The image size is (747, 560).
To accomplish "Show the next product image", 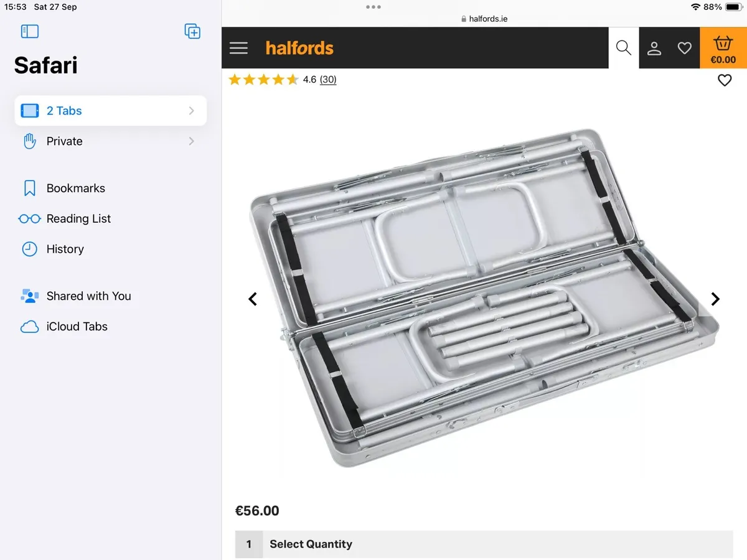I will tap(715, 299).
